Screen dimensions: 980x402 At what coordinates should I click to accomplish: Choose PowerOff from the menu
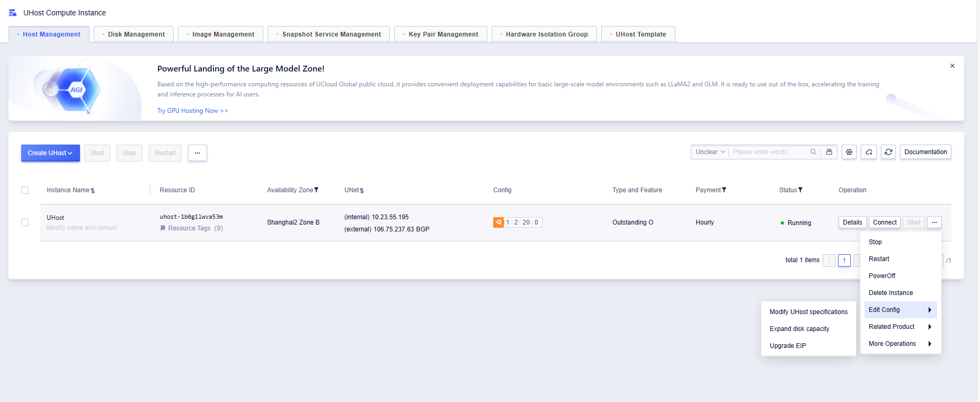pyautogui.click(x=901, y=276)
